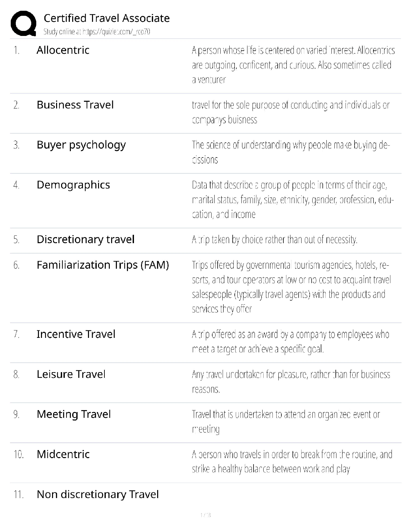Click the FAM trips definition paragraph

click(x=291, y=287)
